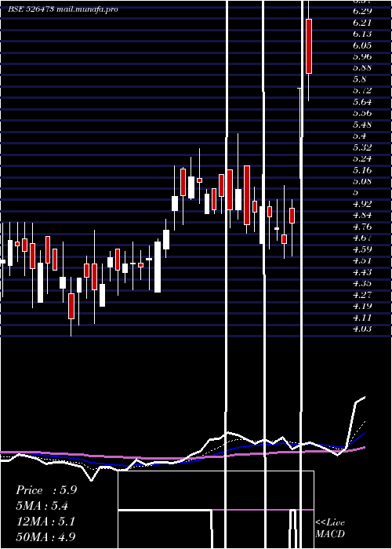
Task: Click the 5.72 price axis label
Action: (x=362, y=91)
